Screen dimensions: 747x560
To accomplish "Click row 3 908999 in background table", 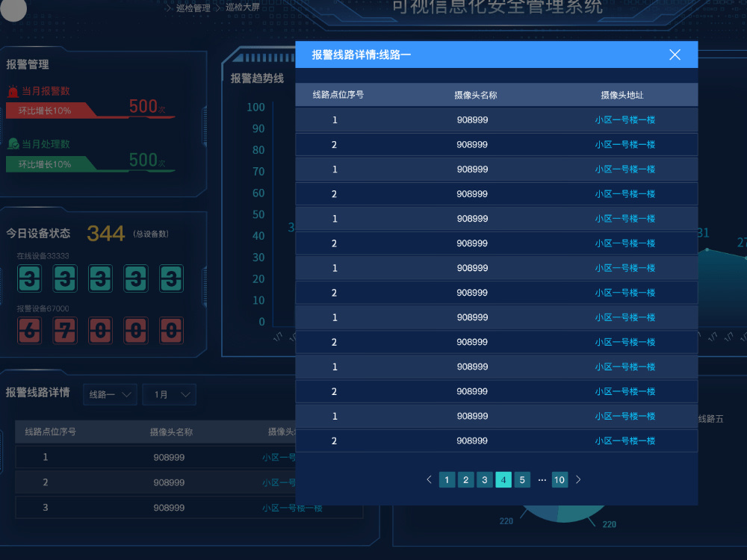I will pos(169,508).
